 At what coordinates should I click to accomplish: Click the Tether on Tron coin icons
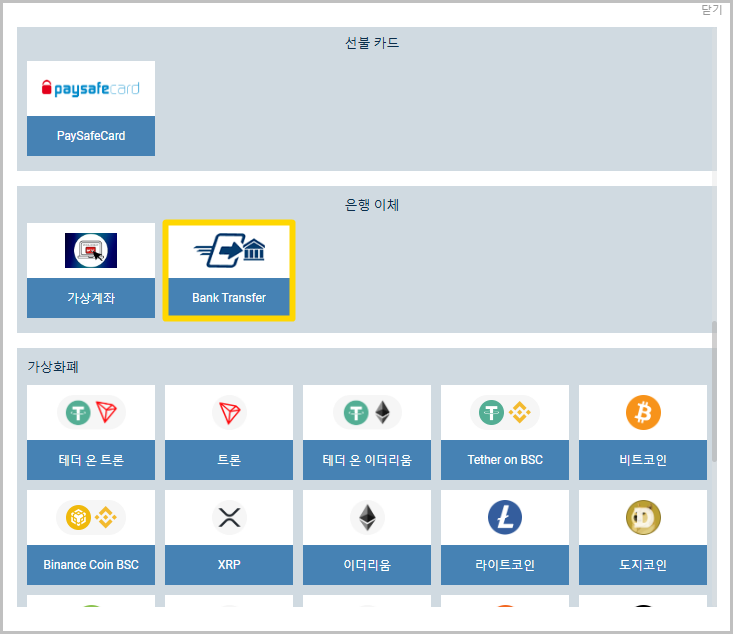[x=91, y=412]
